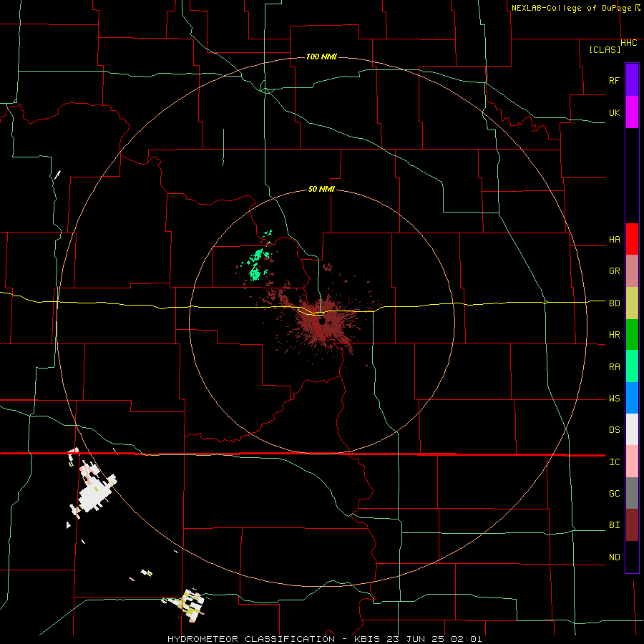Click the HR legend label
Viewport: 644px width, 644px height.
tap(614, 335)
